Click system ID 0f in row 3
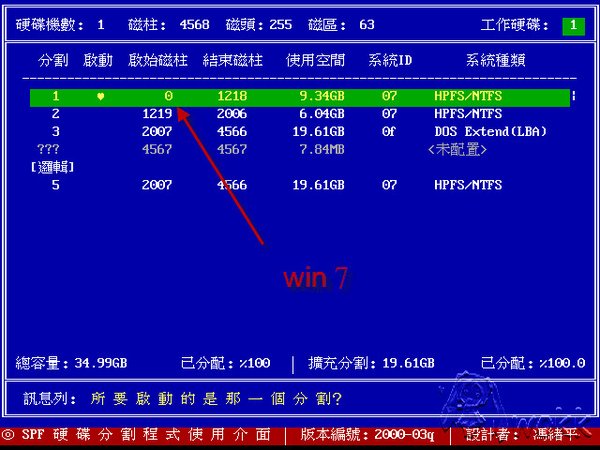600x450 pixels. click(x=389, y=132)
